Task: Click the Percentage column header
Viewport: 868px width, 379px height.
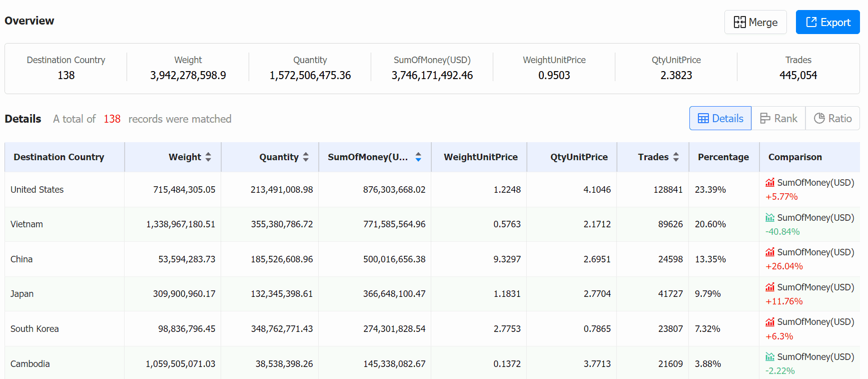Action: pos(723,157)
